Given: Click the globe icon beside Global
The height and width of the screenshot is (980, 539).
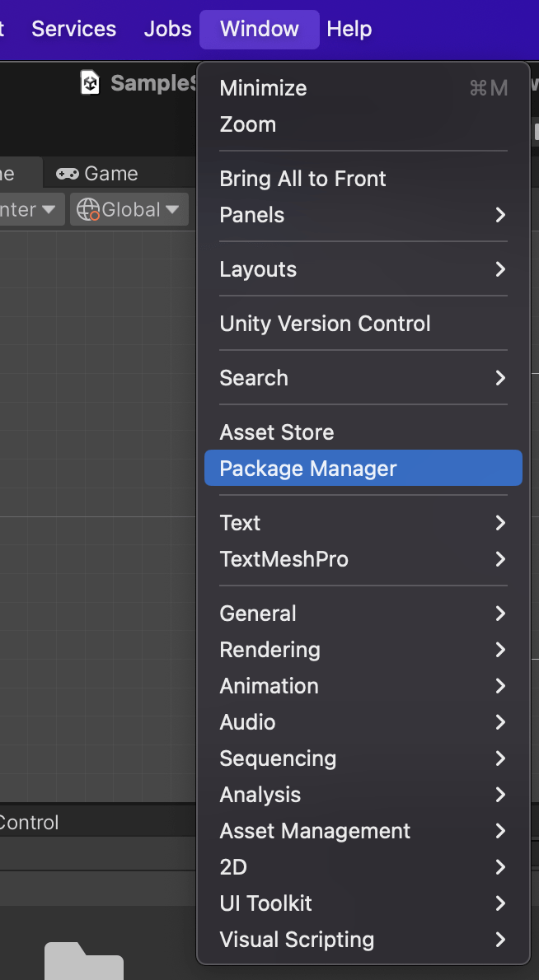Looking at the screenshot, I should coord(88,209).
